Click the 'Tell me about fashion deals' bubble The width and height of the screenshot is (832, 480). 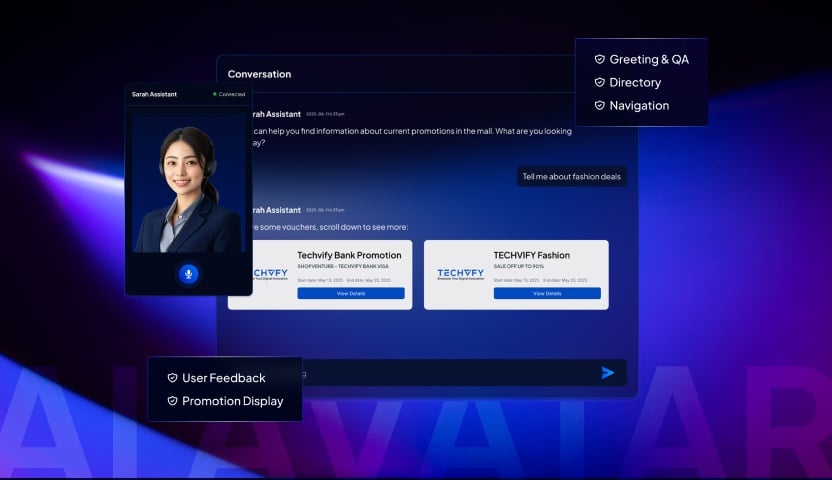point(571,177)
